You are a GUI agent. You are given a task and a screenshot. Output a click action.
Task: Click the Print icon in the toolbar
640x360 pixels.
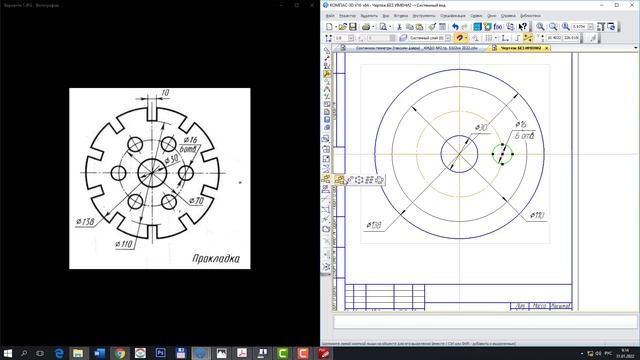click(x=366, y=27)
